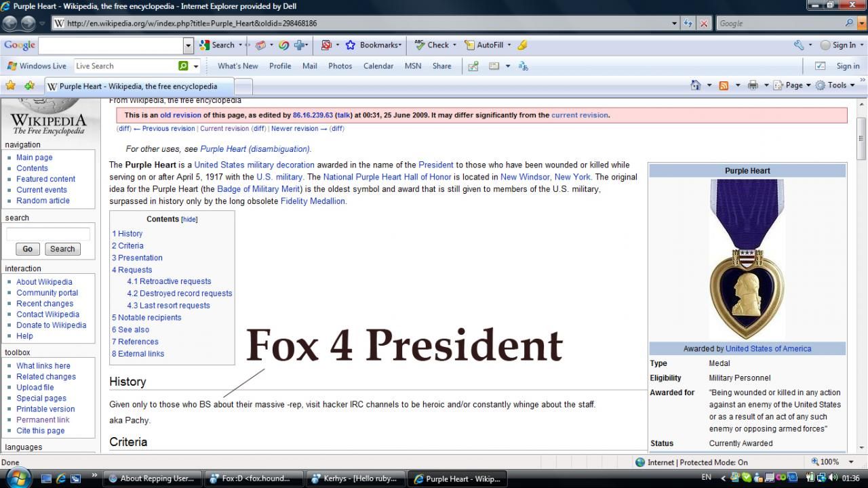The width and height of the screenshot is (868, 488).
Task: Open the Tools menu
Action: click(836, 85)
